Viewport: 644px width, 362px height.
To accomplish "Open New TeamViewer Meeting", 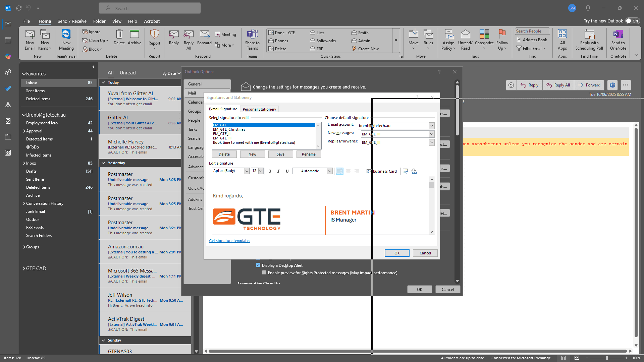I will pyautogui.click(x=66, y=40).
